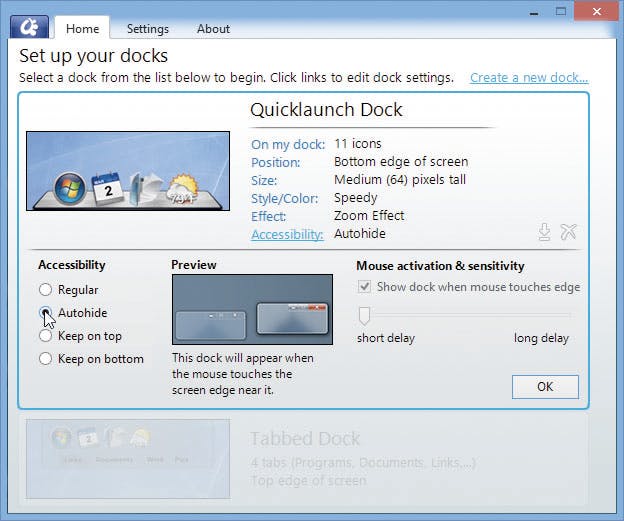Screen dimensions: 624x521
Task: Confirm the settings with OK button
Action: tap(545, 386)
